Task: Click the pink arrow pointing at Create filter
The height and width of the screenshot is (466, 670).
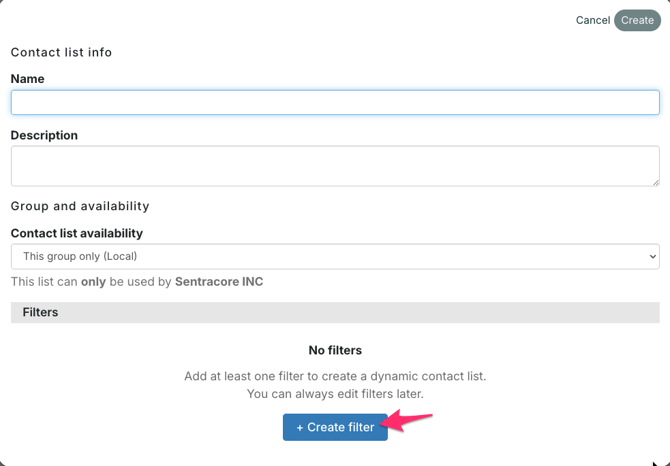Action: point(410,421)
